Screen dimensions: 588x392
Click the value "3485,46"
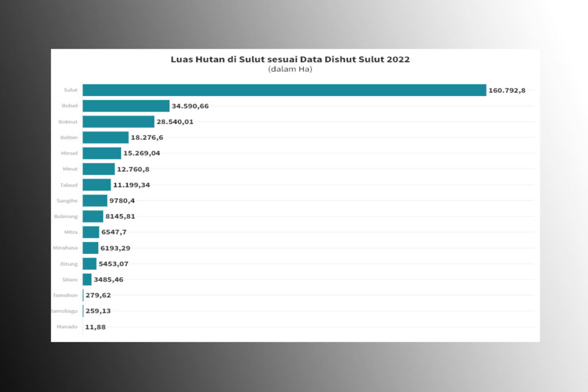coord(109,280)
